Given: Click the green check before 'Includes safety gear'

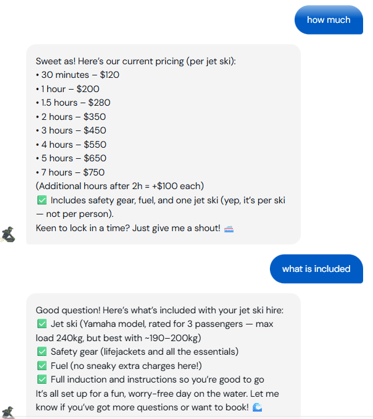Looking at the screenshot, I should click(x=42, y=200).
